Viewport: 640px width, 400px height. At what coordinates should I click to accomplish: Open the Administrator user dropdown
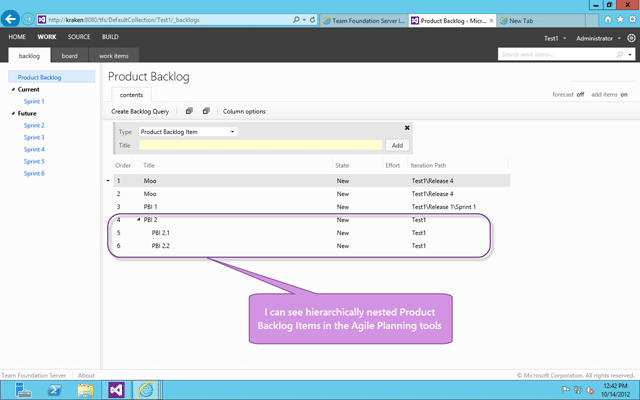598,38
